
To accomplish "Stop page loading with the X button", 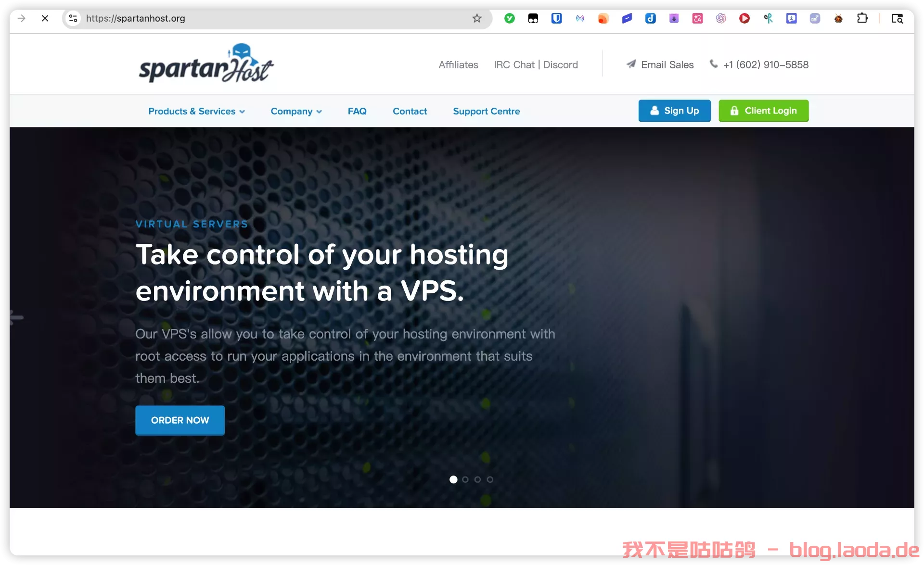I will [x=45, y=18].
